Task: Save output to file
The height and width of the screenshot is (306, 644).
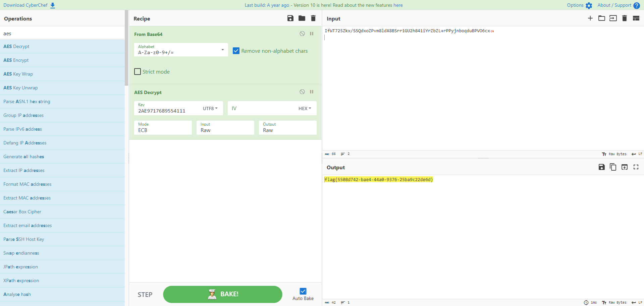Action: [x=602, y=167]
